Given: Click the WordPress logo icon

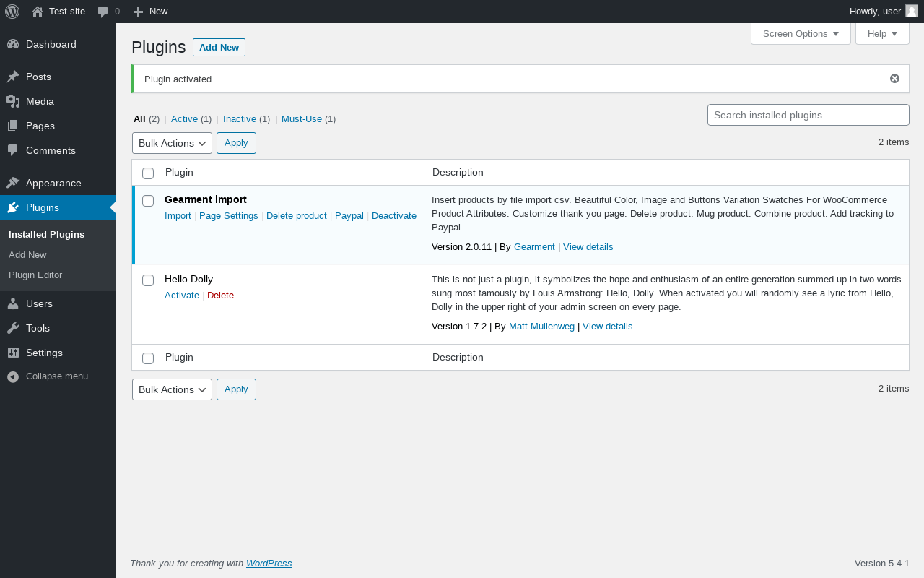Looking at the screenshot, I should [x=12, y=12].
